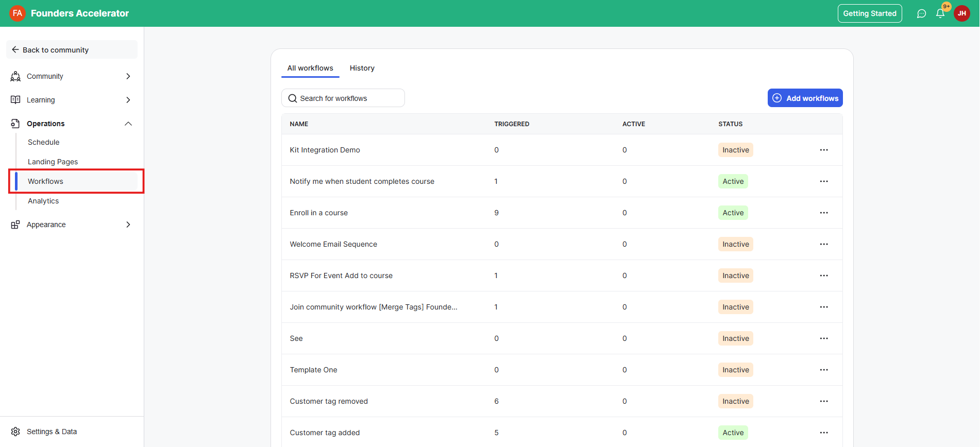This screenshot has width=980, height=447.
Task: Click the Add workflows button
Action: coord(805,98)
